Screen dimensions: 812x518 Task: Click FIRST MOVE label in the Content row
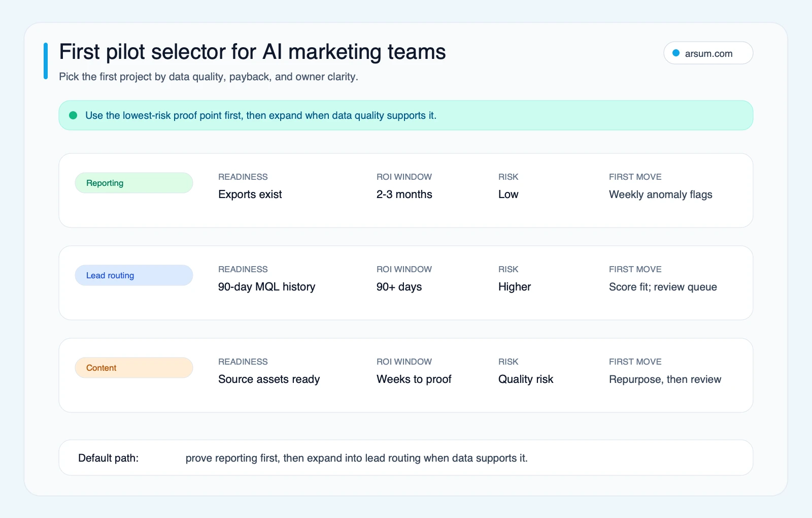coord(635,362)
